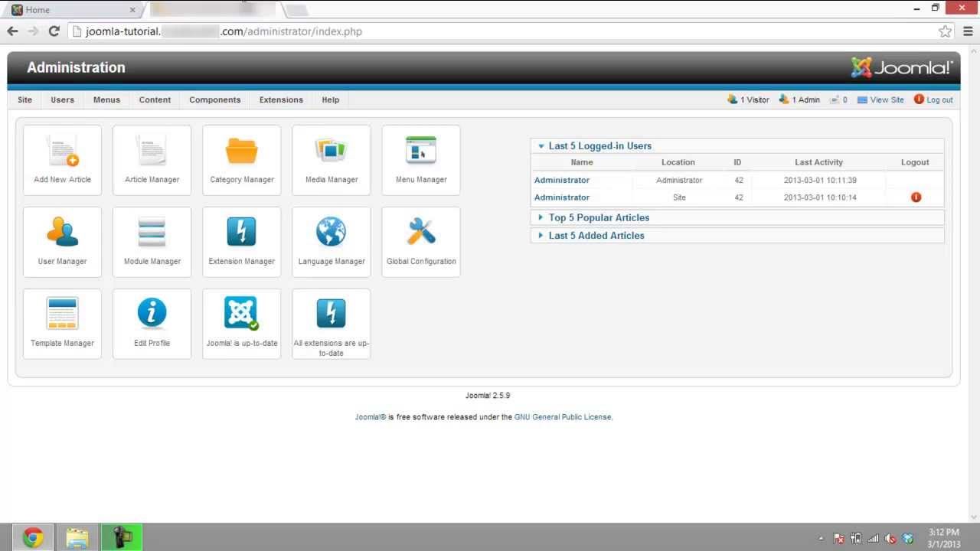Click the volume icon in the system tray

[x=890, y=539]
